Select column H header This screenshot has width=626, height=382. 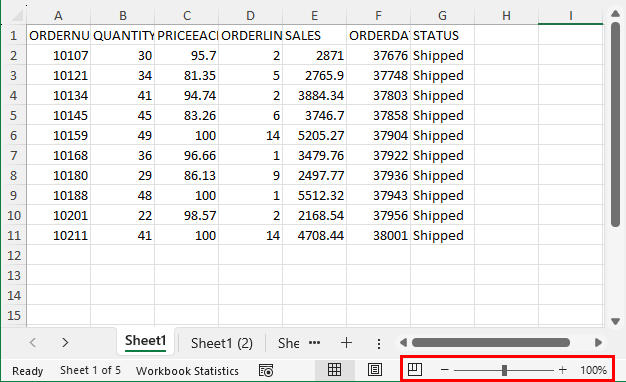506,16
